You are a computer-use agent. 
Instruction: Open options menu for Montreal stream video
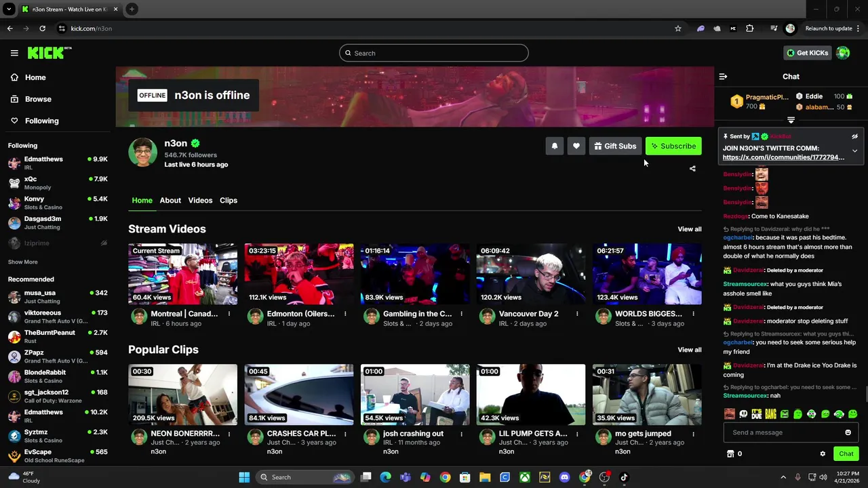tap(229, 314)
